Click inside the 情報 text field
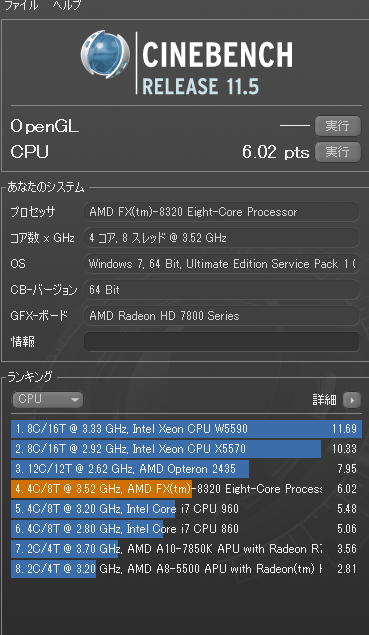This screenshot has width=369, height=635. pyautogui.click(x=222, y=342)
